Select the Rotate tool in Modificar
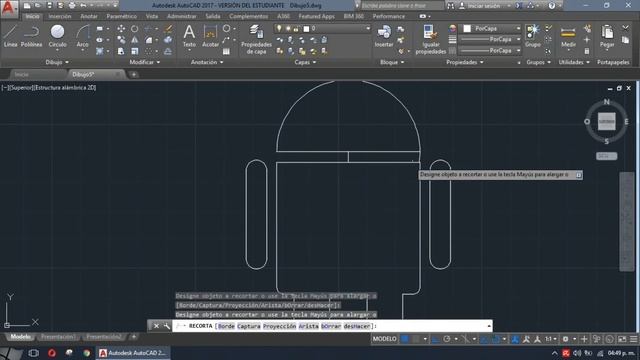The height and width of the screenshot is (360, 640). point(134,29)
